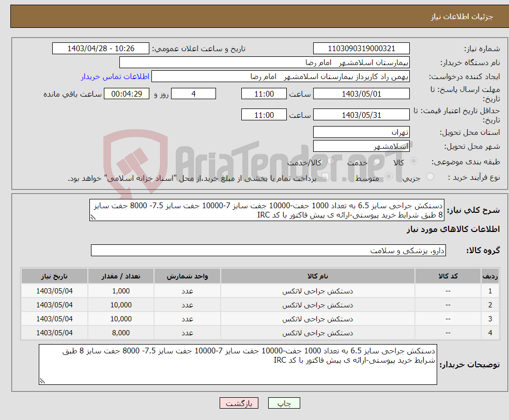Click item name دستکش جراحی لاتکس in row 1
The height and width of the screenshot is (420, 509).
(317, 291)
